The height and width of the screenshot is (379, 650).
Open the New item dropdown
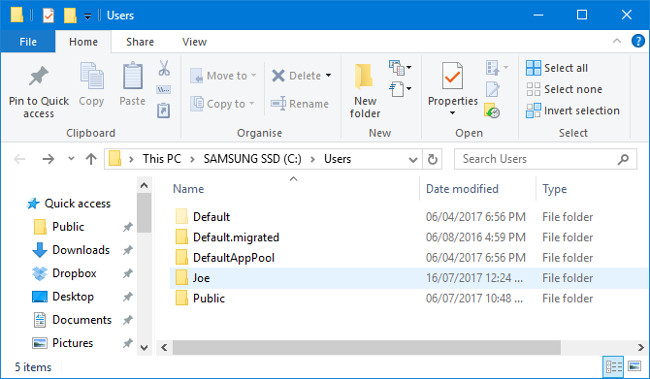coord(400,68)
